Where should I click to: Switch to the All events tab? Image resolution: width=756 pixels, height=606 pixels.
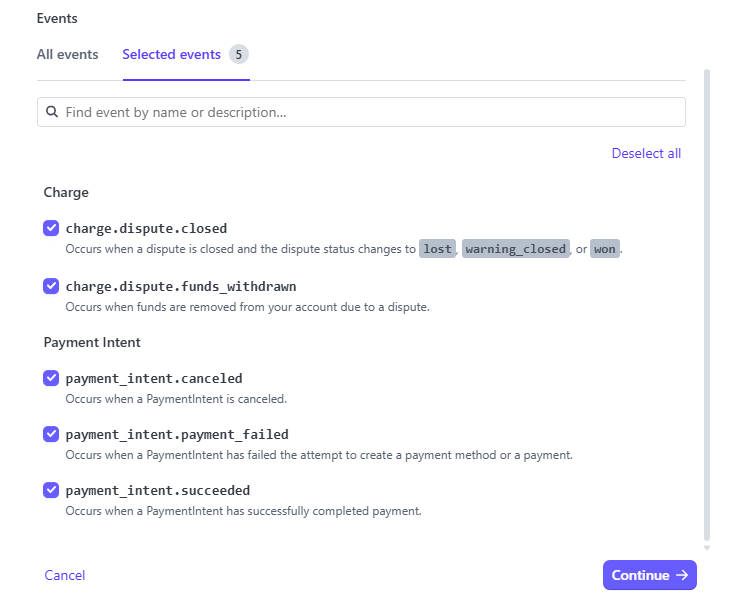68,54
